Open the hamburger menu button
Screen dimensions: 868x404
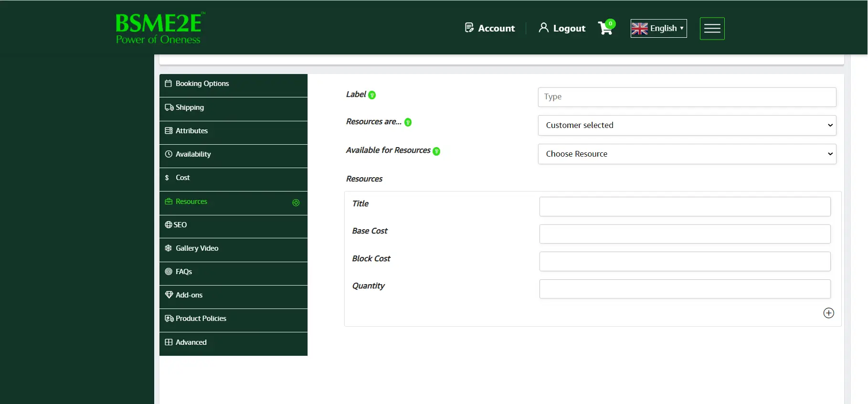click(x=712, y=29)
